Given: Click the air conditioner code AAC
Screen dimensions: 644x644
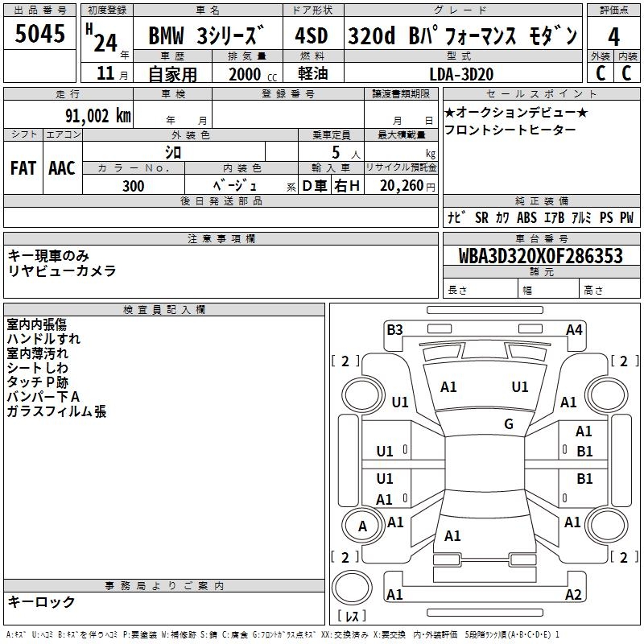Looking at the screenshot, I should click(62, 168).
